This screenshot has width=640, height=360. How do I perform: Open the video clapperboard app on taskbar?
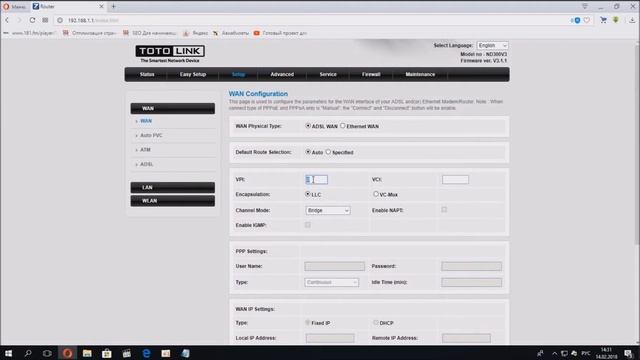pyautogui.click(x=127, y=353)
